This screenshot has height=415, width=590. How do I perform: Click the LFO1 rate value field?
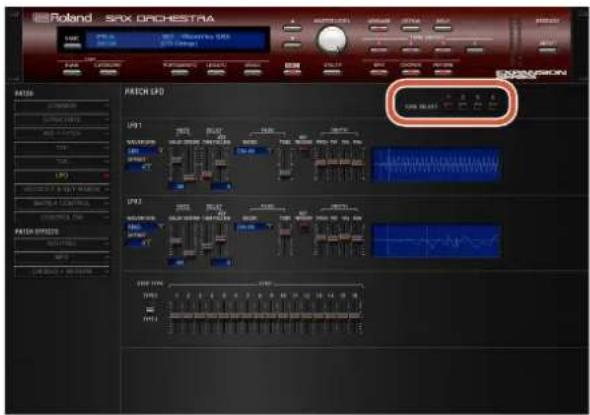(177, 187)
